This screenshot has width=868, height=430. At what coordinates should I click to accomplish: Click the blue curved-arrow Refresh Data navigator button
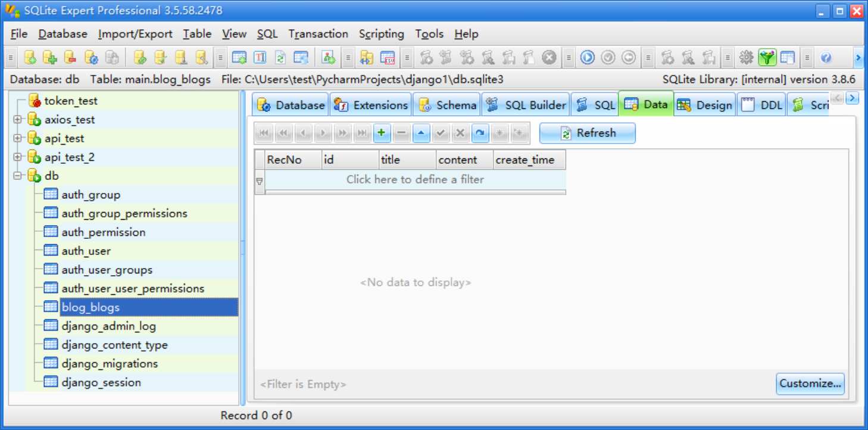coord(480,133)
